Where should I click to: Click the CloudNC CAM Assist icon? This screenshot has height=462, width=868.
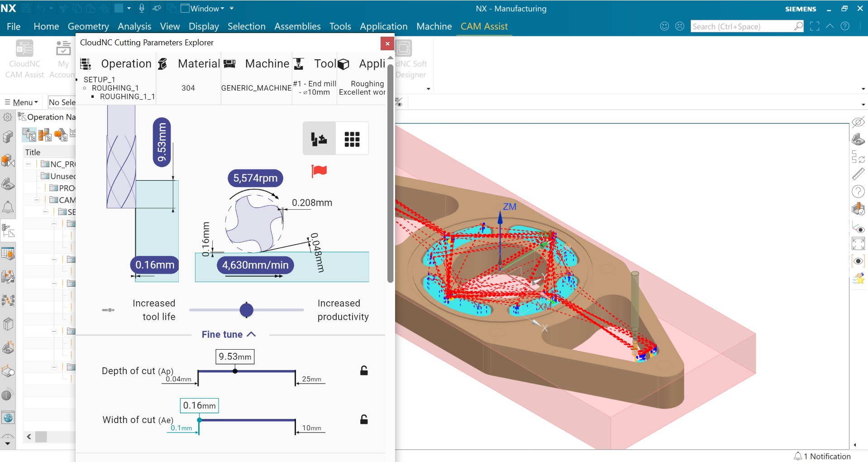(24, 59)
